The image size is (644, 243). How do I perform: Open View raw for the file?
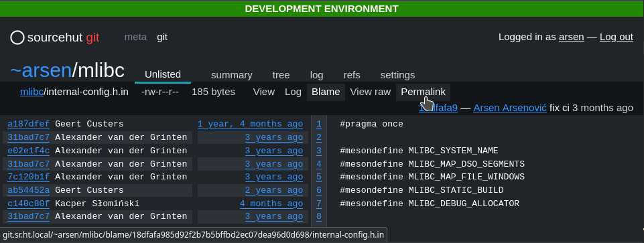371,92
